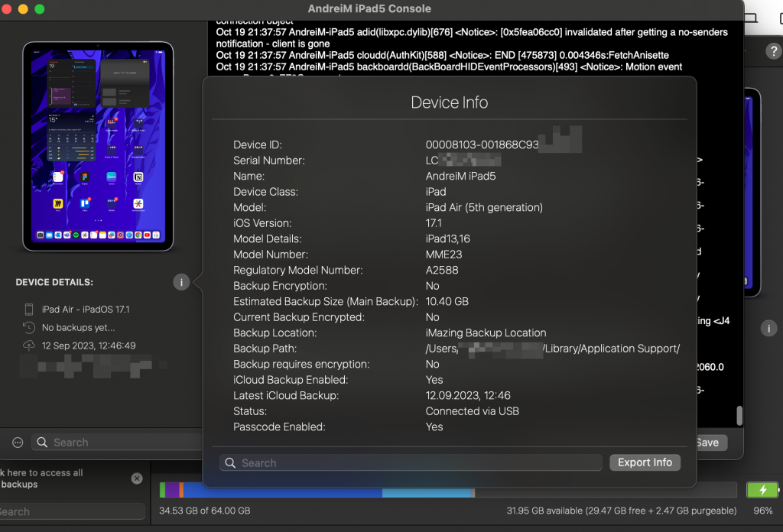Screen dimensions: 783x532
Task: Click Latest iCloud Backup value 12.09.2023, 12:46
Action: (468, 396)
